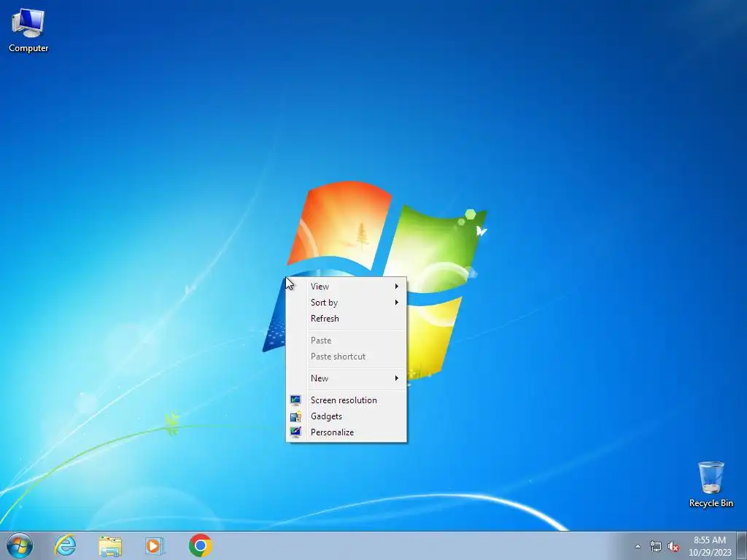Click the network status tray icon
747x560 pixels.
tap(656, 546)
